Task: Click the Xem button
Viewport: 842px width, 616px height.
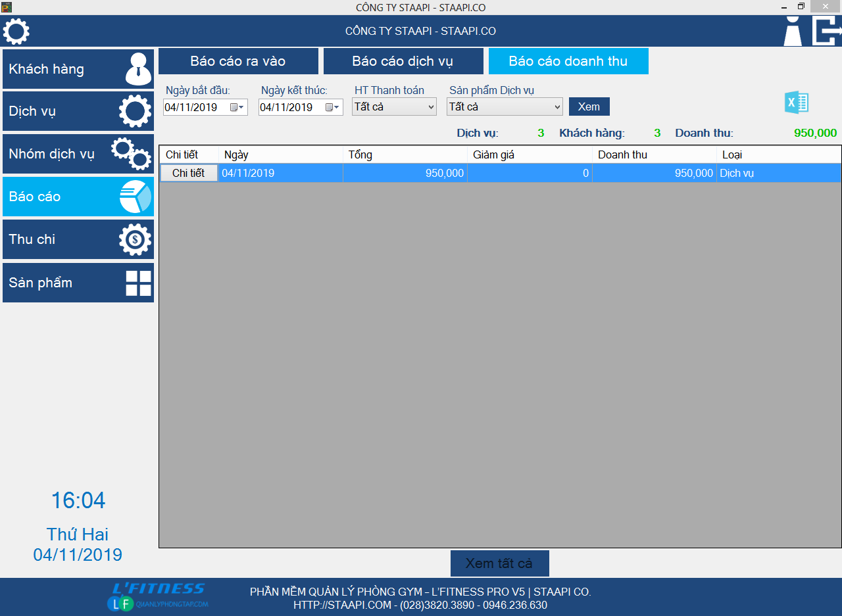Action: (589, 107)
